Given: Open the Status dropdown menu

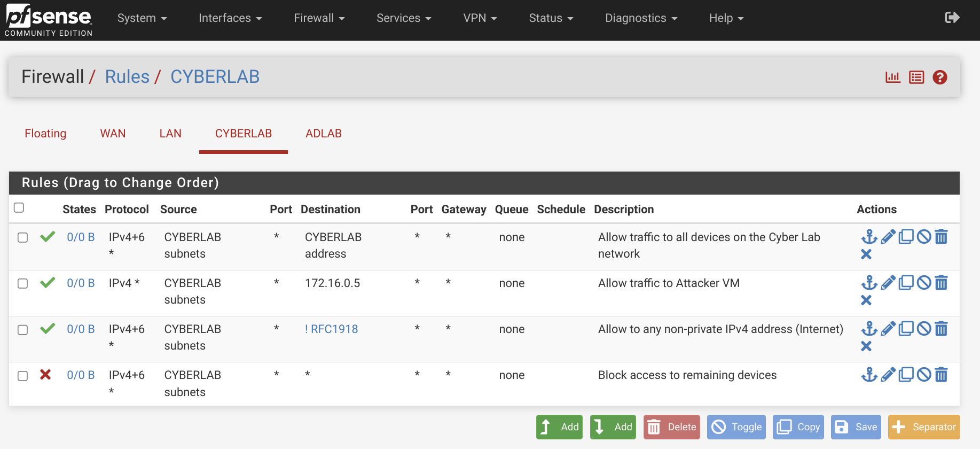Looking at the screenshot, I should tap(551, 18).
